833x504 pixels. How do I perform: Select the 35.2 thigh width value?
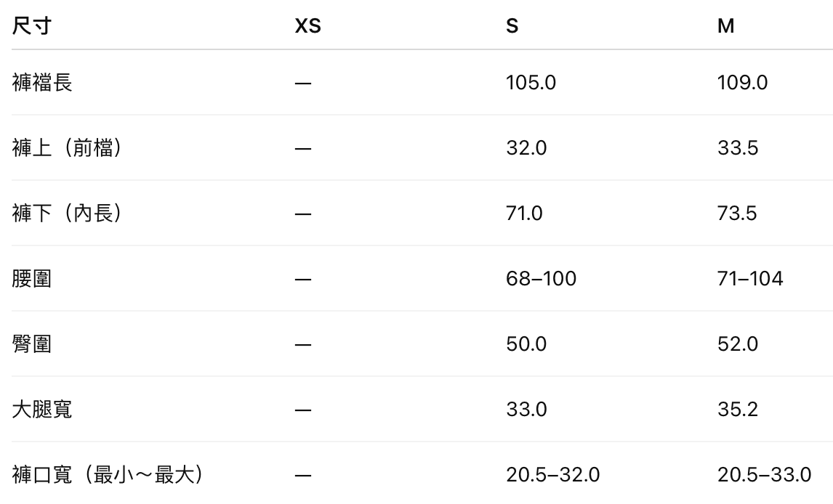click(737, 410)
